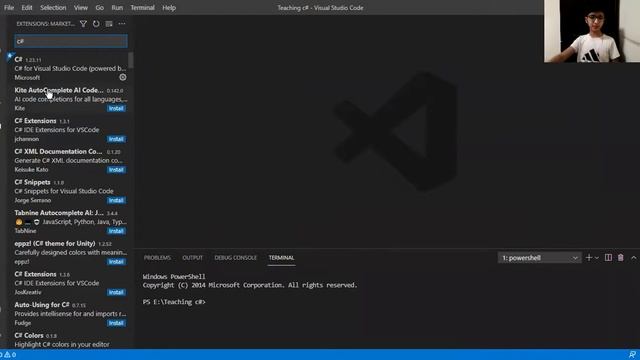640x360 pixels.
Task: Select the TERMINAL tab
Action: coord(281,258)
